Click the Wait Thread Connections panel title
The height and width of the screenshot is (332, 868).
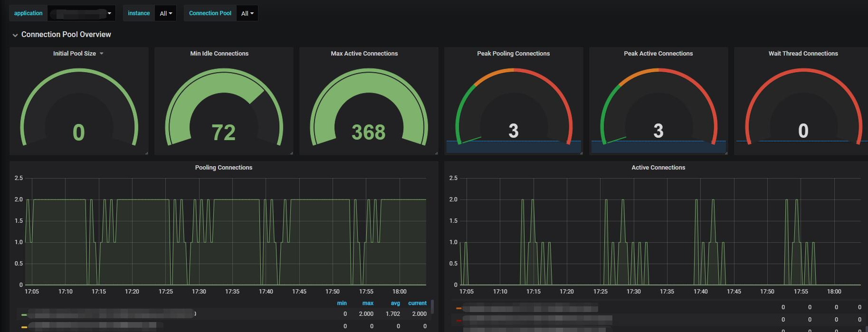803,54
